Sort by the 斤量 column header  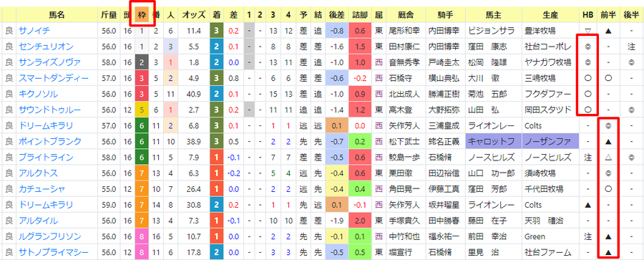109,15
